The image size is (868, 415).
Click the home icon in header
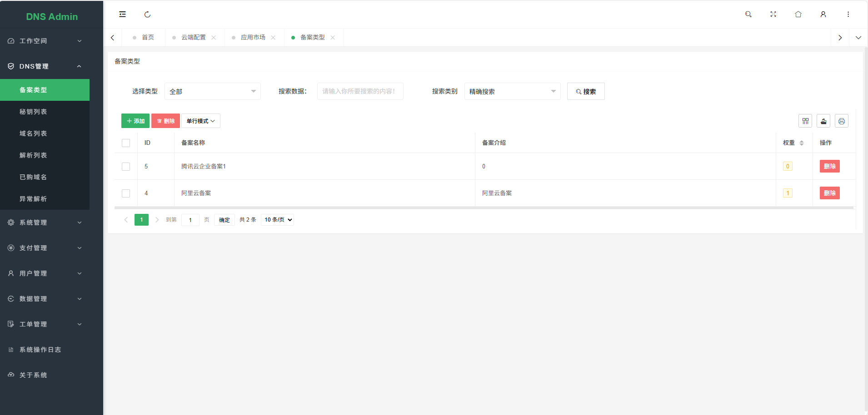point(798,15)
